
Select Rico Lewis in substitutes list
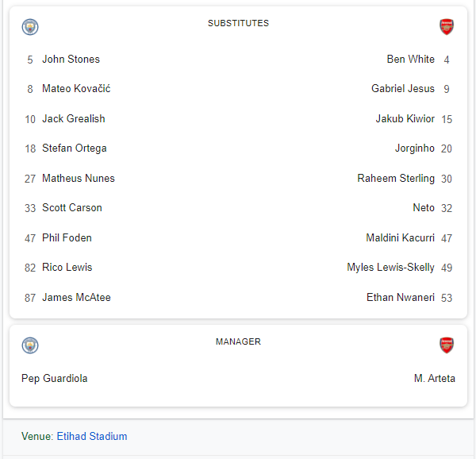click(67, 268)
